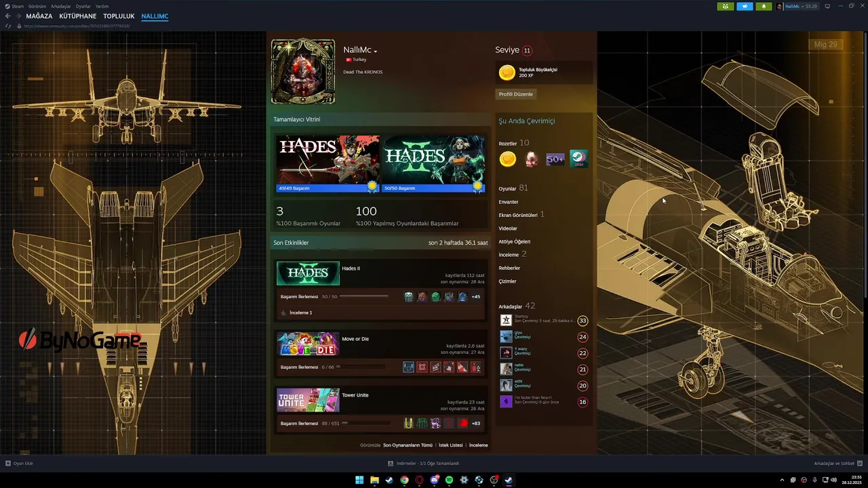Open the Görünüm menu

(37, 6)
